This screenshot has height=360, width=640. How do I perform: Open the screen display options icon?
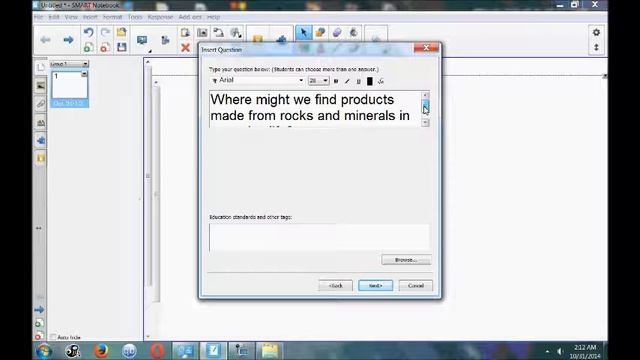click(142, 40)
